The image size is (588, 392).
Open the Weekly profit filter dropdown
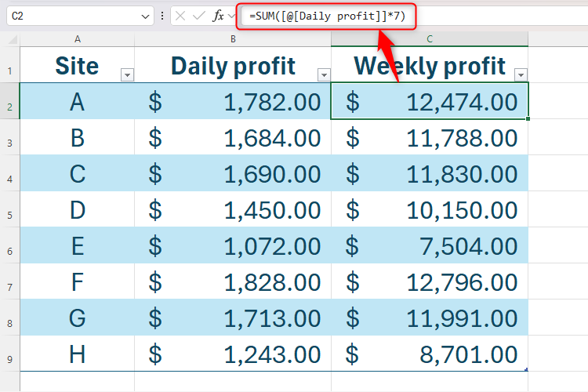521,75
